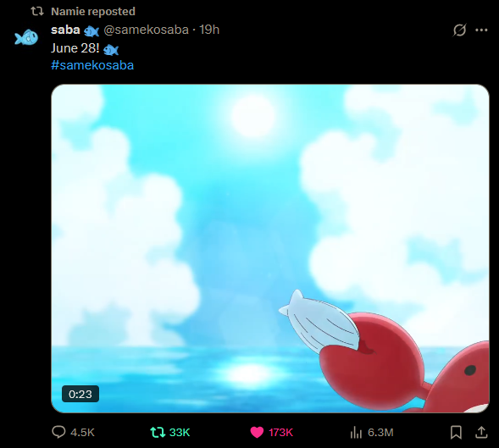Screen dimensions: 499x448
Task: Click the Namie reposted label
Action: tap(93, 12)
